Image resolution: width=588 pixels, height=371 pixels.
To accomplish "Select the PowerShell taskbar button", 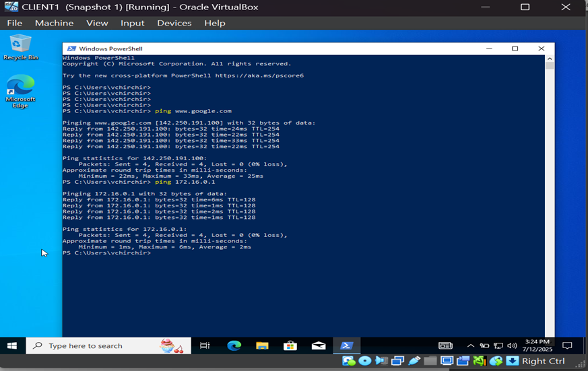I will click(x=346, y=345).
